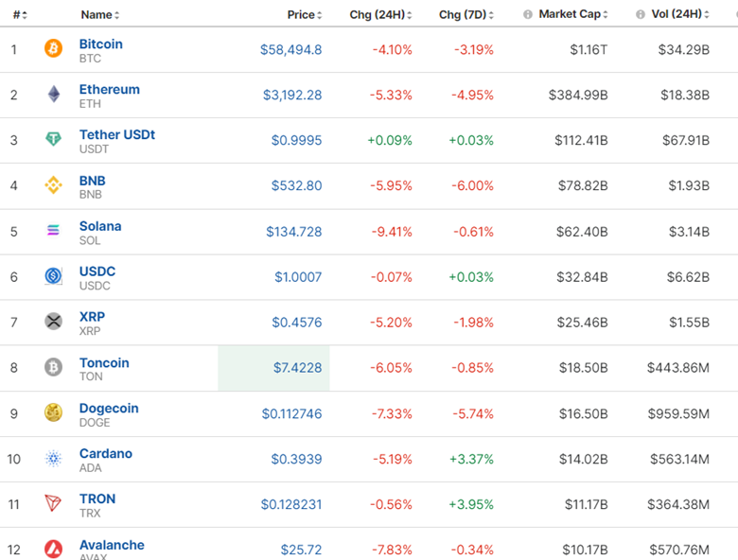This screenshot has width=738, height=560.
Task: Open the Solana coin page link
Action: [x=100, y=226]
